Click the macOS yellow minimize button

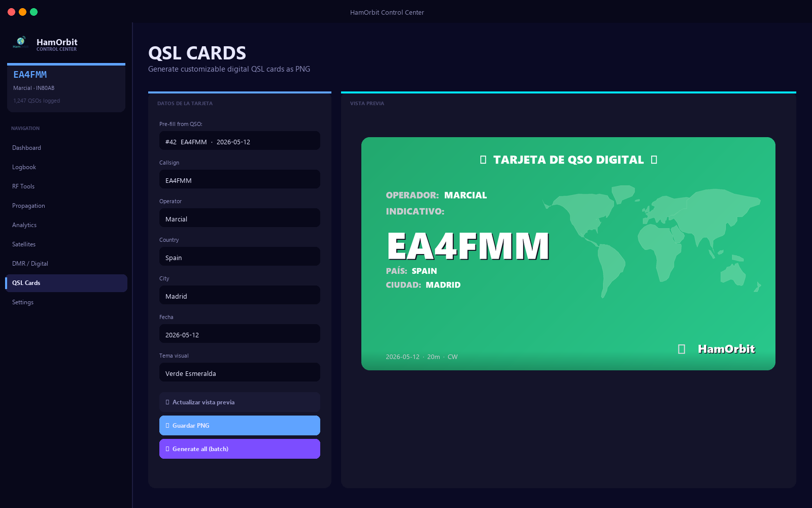click(x=22, y=12)
